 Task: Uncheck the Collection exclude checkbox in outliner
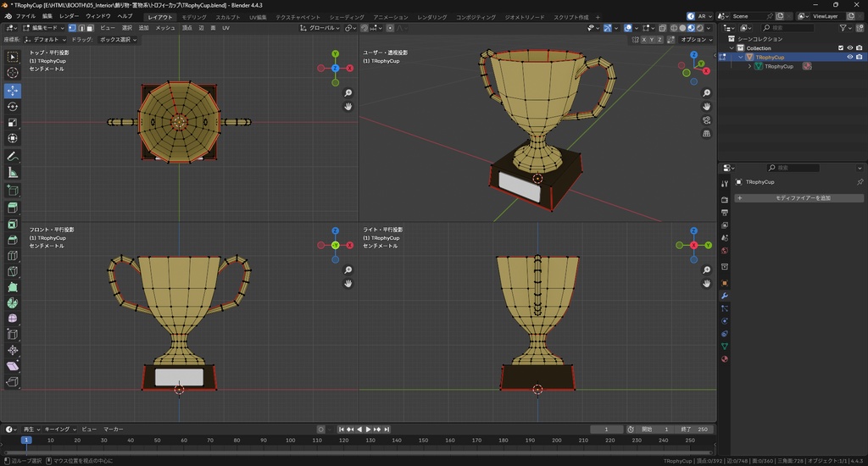coord(841,47)
